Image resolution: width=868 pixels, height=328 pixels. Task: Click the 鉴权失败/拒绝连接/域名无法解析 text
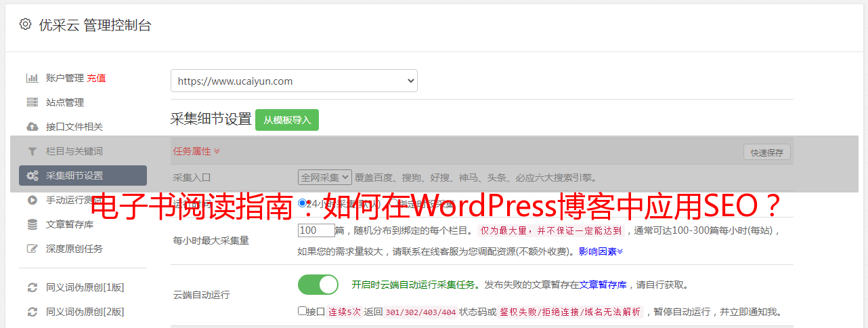pos(570,312)
